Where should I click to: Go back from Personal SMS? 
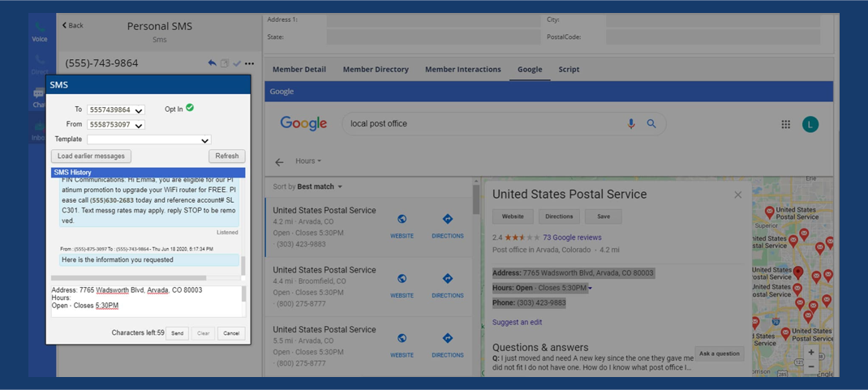tap(72, 25)
